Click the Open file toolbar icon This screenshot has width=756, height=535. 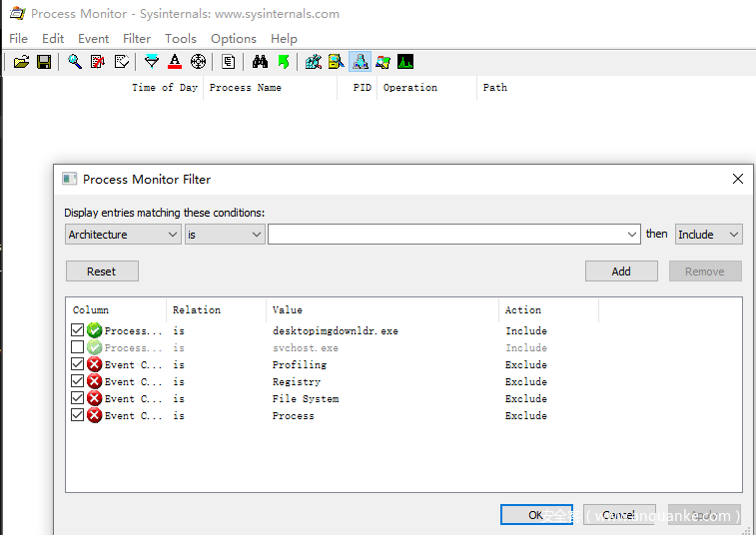pyautogui.click(x=21, y=62)
